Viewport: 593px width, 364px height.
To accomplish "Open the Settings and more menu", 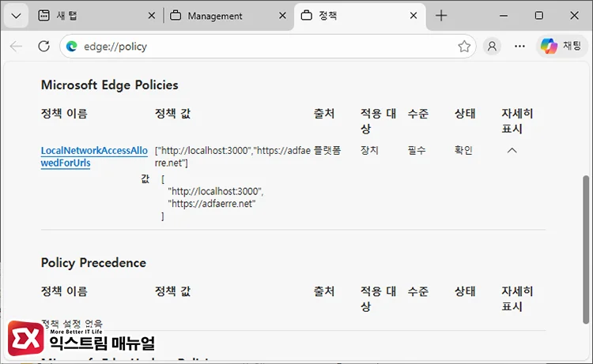I will [x=519, y=47].
